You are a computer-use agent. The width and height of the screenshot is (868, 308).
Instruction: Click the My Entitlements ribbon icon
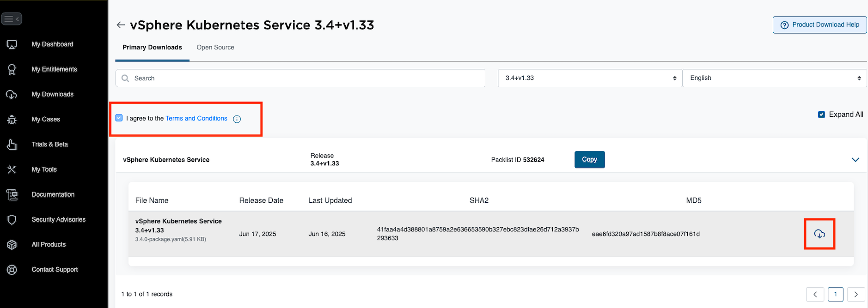12,69
